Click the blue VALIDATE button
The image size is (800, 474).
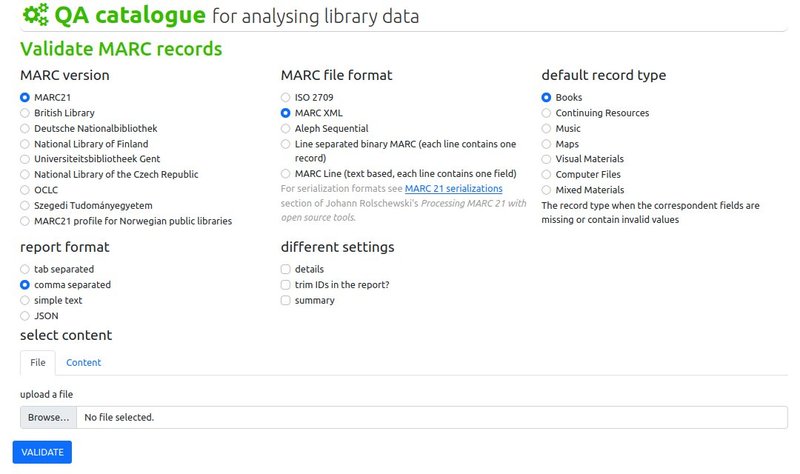pyautogui.click(x=42, y=452)
